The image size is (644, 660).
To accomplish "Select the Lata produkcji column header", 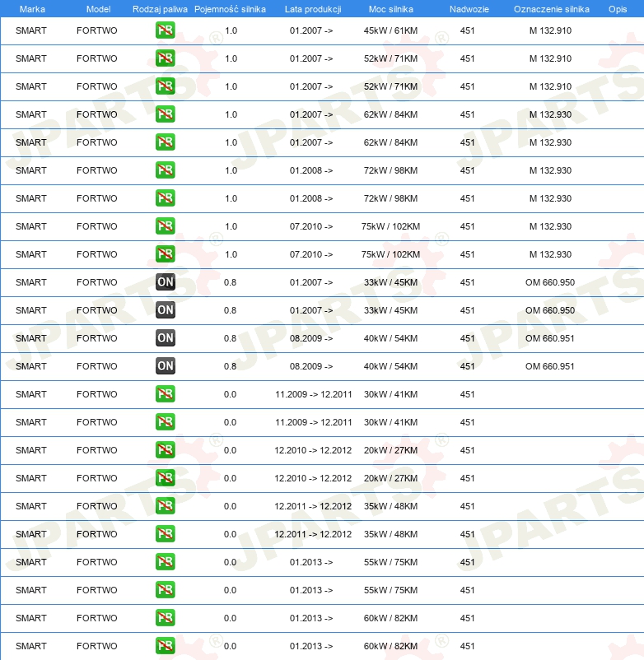I will tap(312, 9).
